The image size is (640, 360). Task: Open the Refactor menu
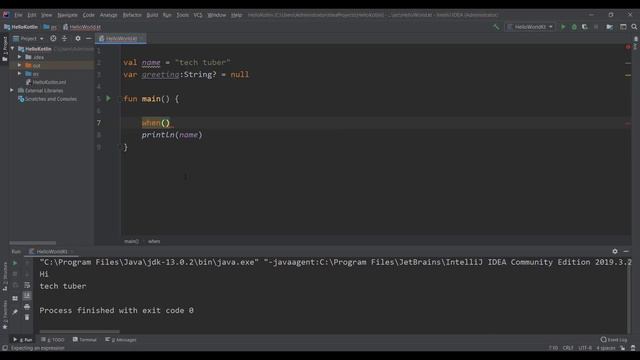(132, 15)
